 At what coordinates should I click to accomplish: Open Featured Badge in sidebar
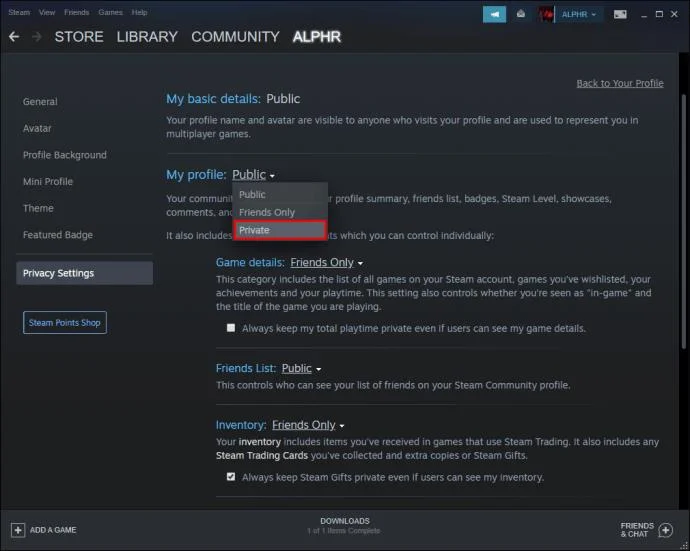58,235
